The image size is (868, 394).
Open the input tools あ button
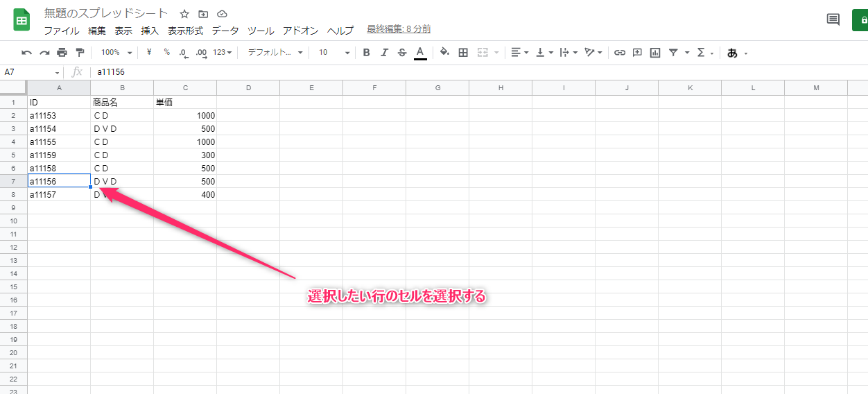click(x=733, y=53)
